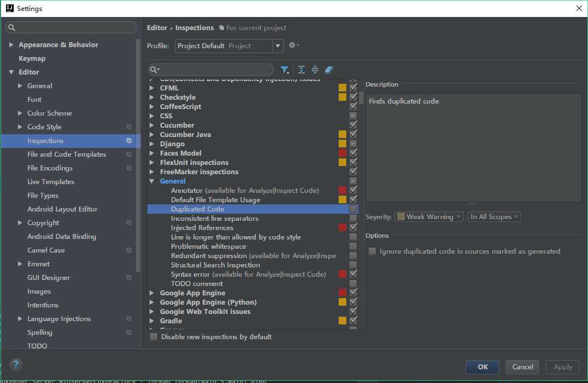Click the project icon beside Spelling
588x383 pixels.
(x=129, y=333)
